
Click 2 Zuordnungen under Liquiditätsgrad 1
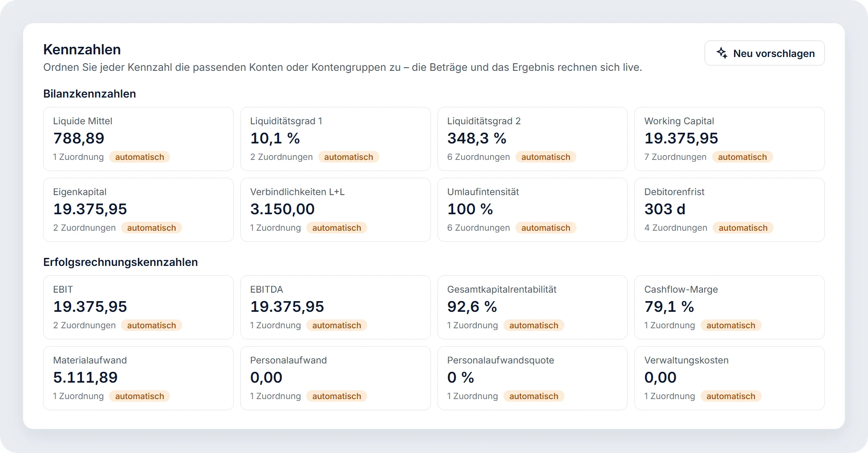(281, 157)
